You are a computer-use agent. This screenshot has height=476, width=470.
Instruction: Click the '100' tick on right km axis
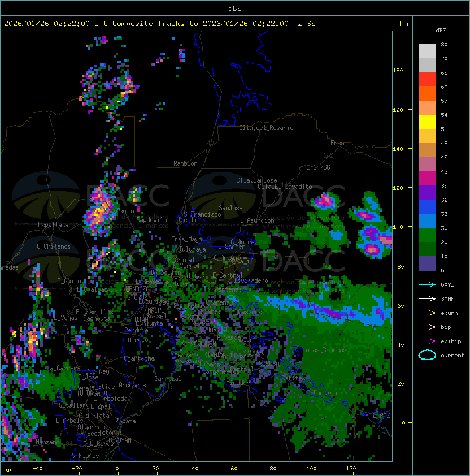(398, 227)
